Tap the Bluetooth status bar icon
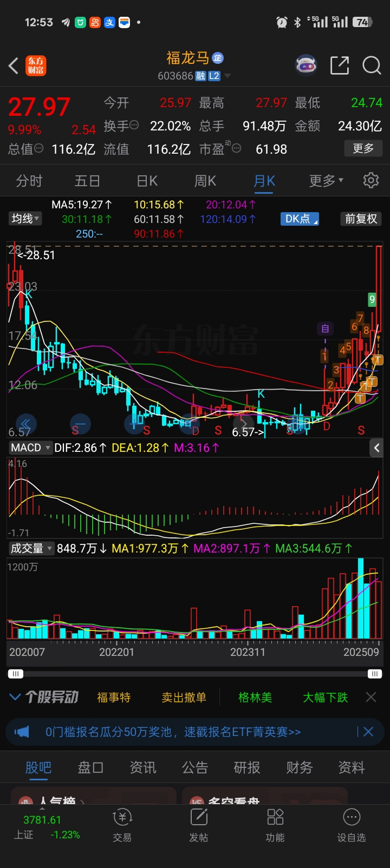Viewport: 390px width, 868px height. (x=297, y=22)
